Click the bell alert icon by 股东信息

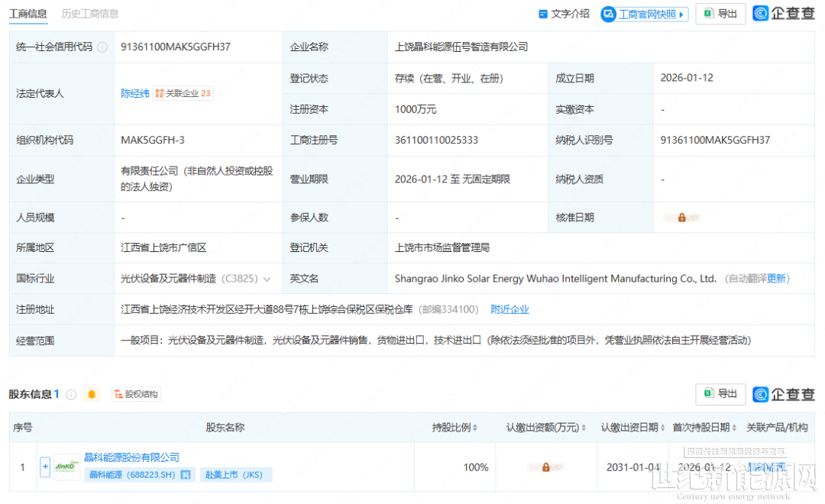click(x=92, y=395)
